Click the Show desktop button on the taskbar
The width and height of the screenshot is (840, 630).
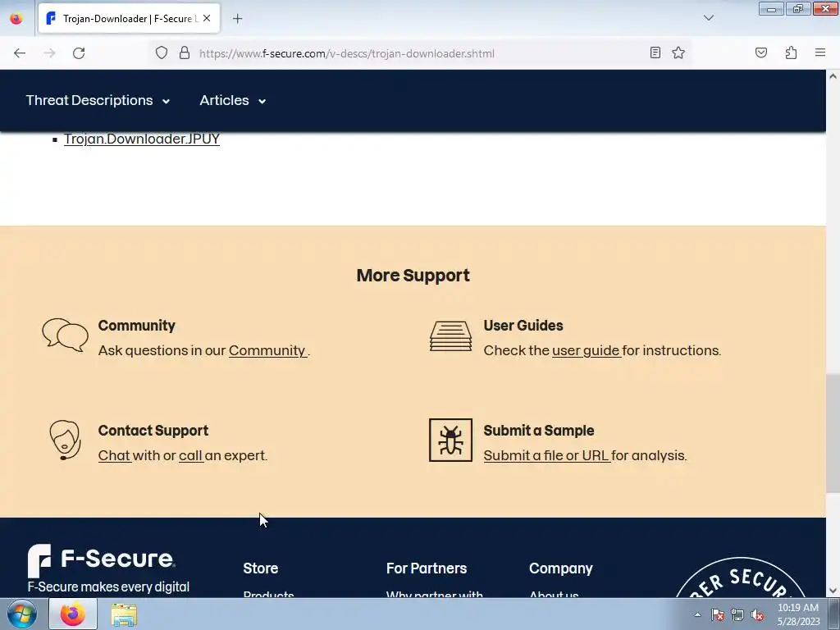[834, 614]
